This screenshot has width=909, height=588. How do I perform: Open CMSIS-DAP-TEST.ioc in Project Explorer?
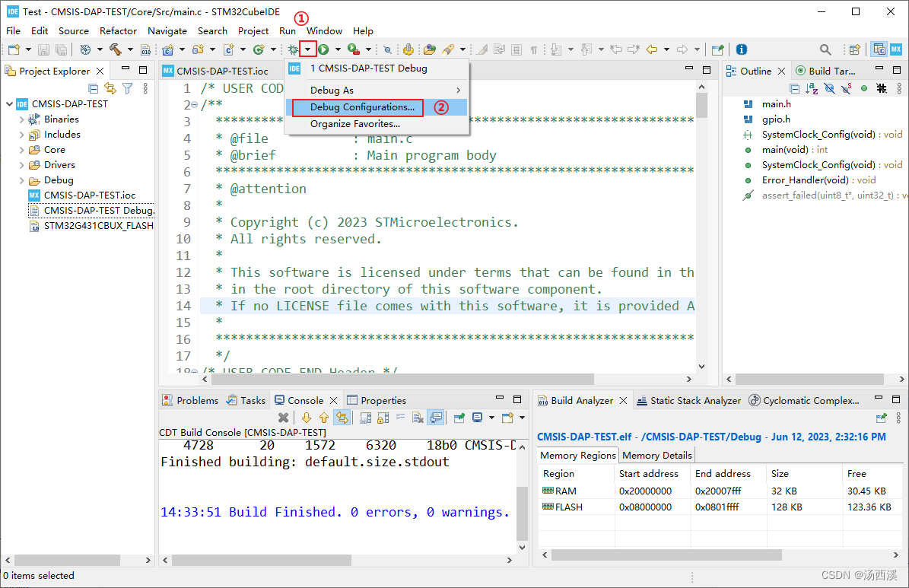click(82, 195)
